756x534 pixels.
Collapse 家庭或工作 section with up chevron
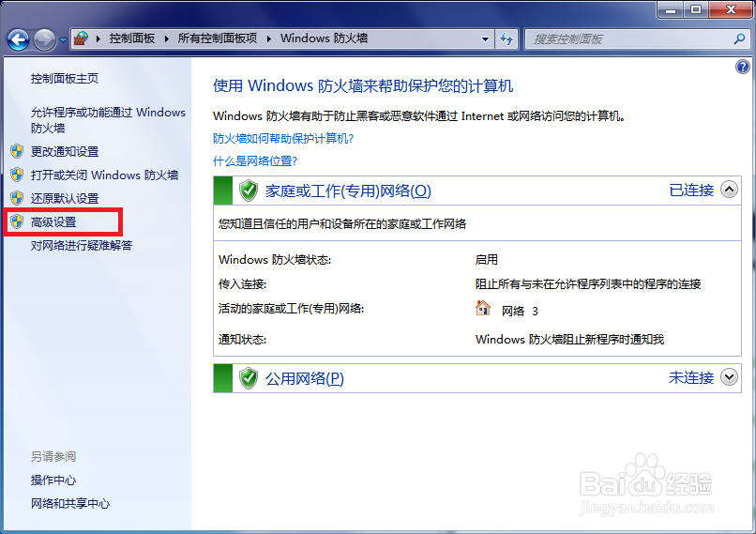pyautogui.click(x=729, y=190)
